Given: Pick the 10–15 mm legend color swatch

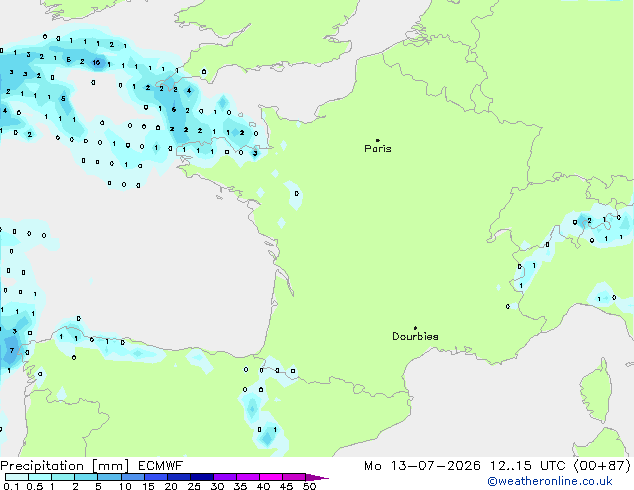Looking at the screenshot, I should coord(133,477).
